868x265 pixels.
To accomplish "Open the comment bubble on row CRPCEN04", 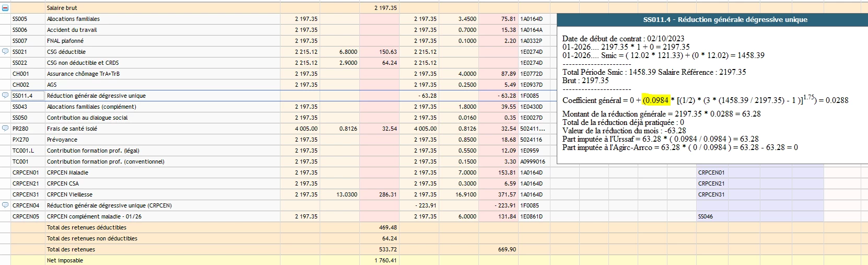I will click(5, 205).
